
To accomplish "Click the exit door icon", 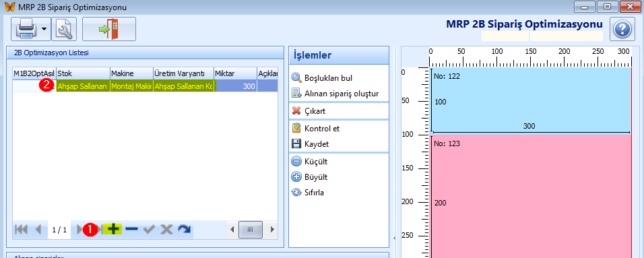I will [109, 30].
